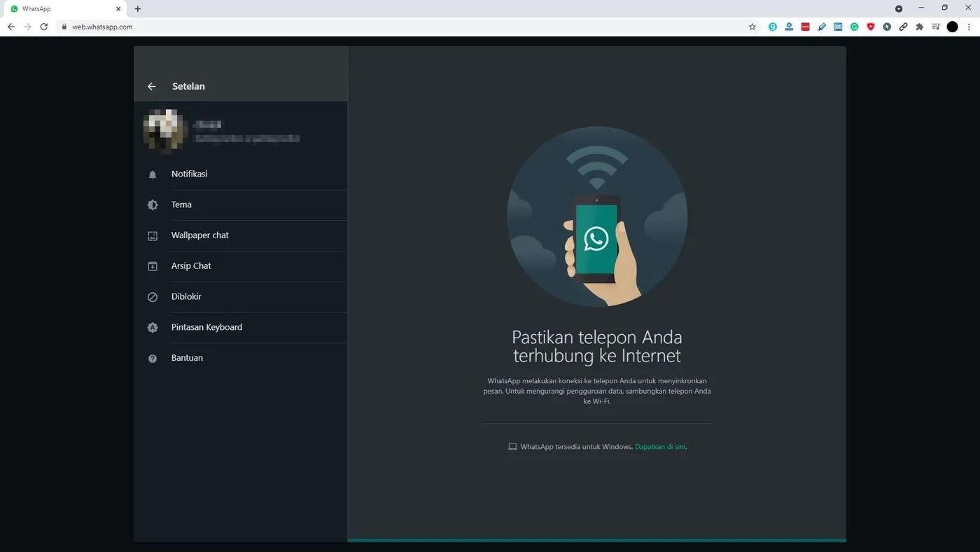Screen dimensions: 980x552
Task: Click the red shield play extension icon
Action: [871, 27]
